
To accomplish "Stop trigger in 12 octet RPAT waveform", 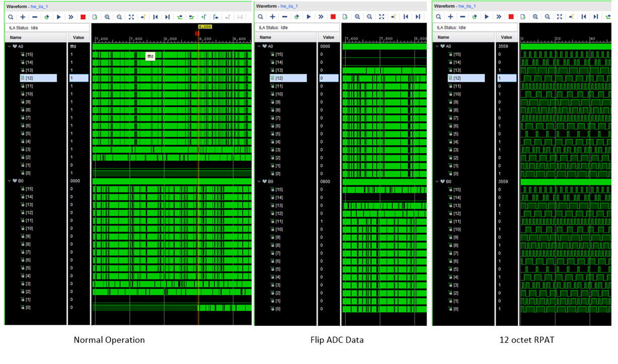I will click(511, 17).
